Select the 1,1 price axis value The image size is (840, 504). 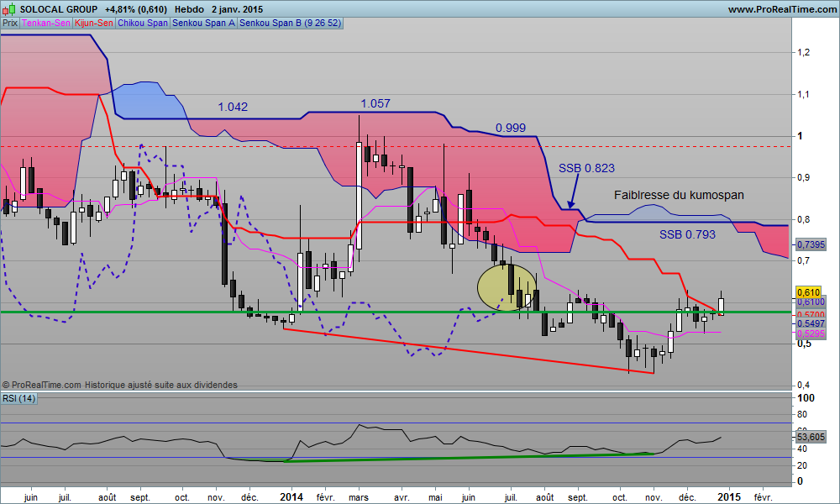(x=803, y=94)
